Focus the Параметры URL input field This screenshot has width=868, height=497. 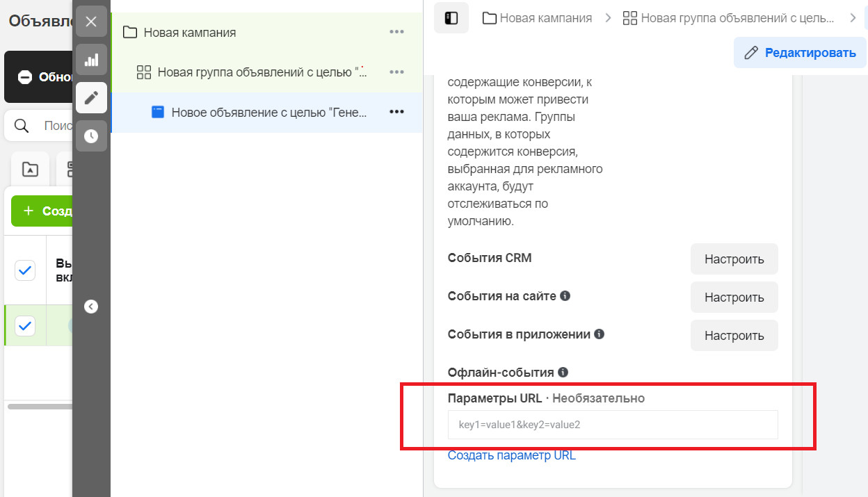[x=613, y=425]
